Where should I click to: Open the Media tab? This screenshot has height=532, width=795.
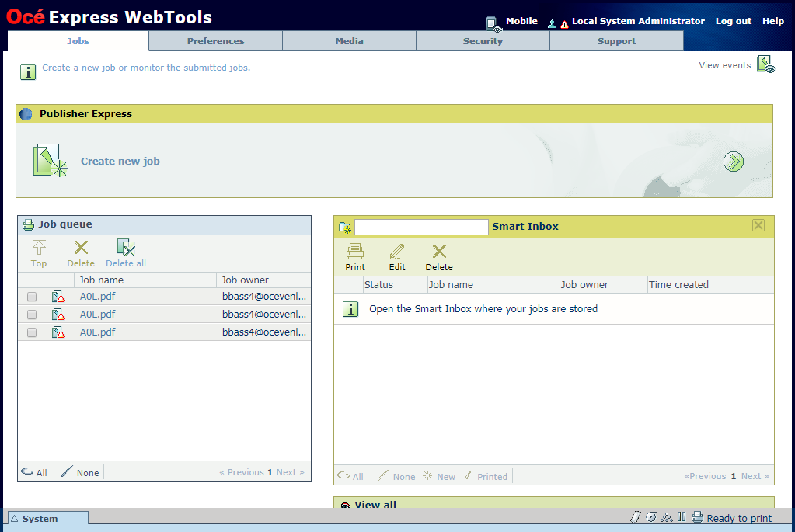[x=350, y=41]
